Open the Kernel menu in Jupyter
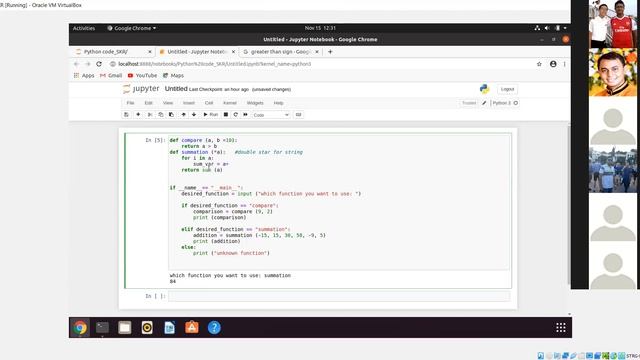640x360 pixels. 230,103
